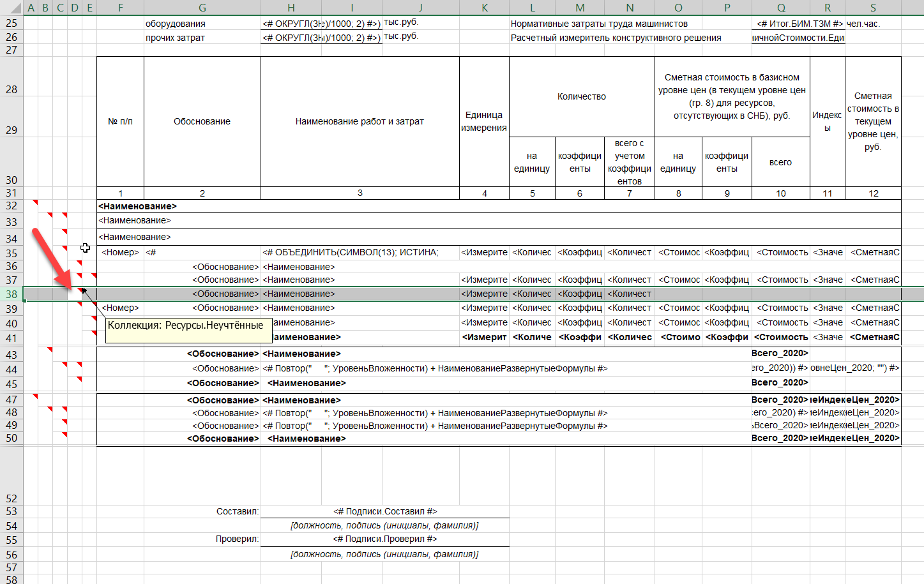Click bold '<Наименование>' cell in row 32

[x=499, y=206]
